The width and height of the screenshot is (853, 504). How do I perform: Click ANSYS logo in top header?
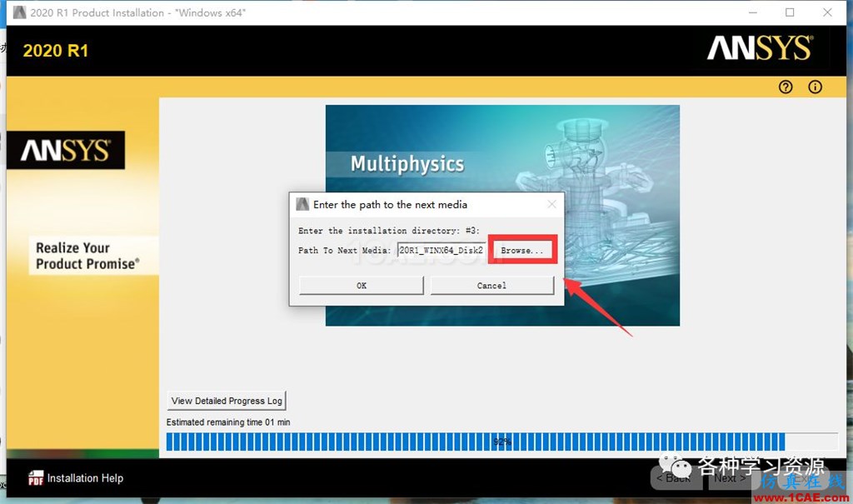760,47
